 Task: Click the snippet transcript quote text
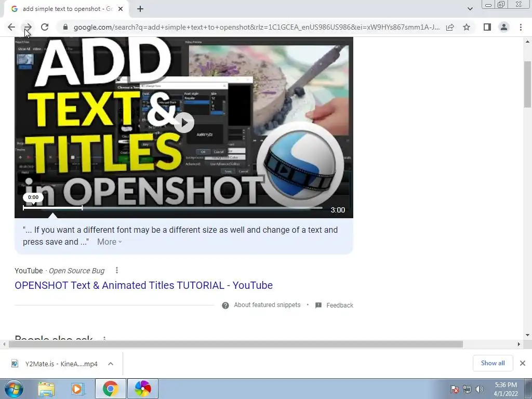pyautogui.click(x=180, y=236)
